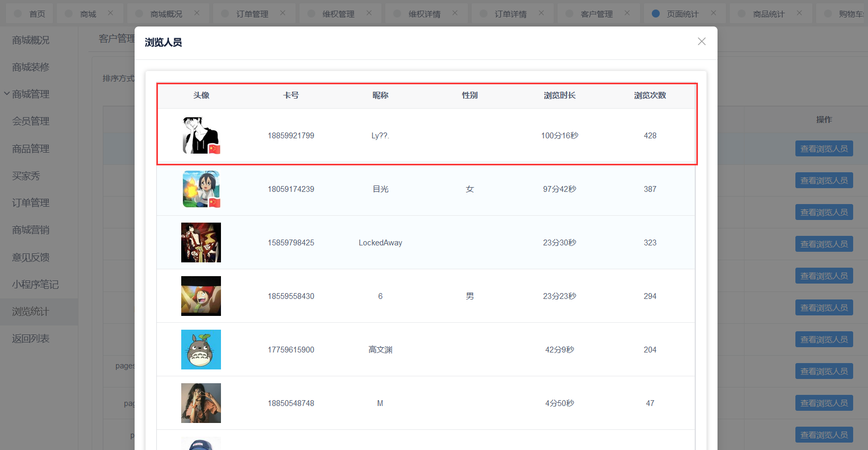Click avatar of user M
This screenshot has height=450, width=868.
201,403
